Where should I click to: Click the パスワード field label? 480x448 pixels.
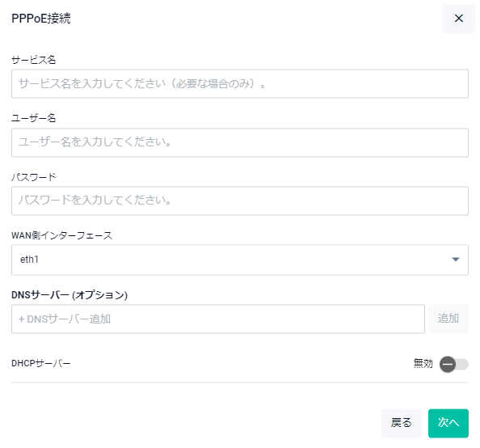point(34,177)
